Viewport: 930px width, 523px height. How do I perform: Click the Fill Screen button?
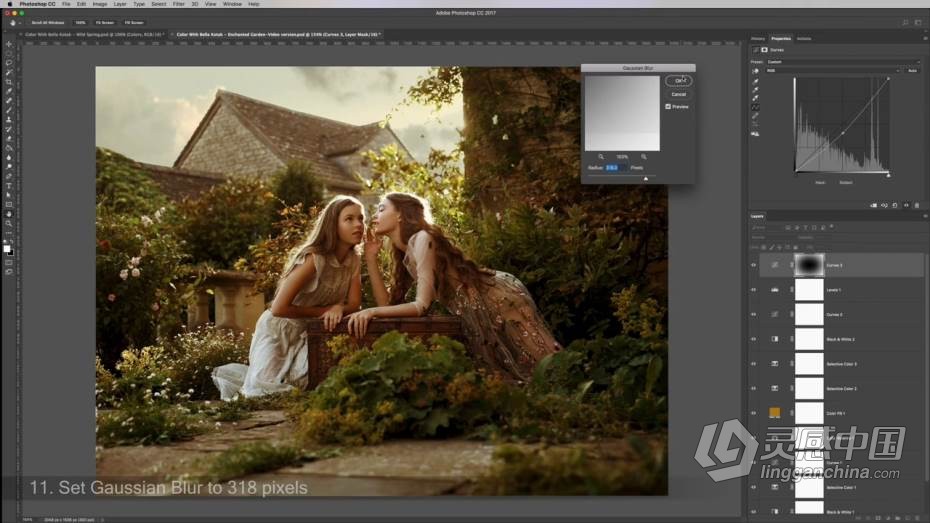(x=134, y=23)
